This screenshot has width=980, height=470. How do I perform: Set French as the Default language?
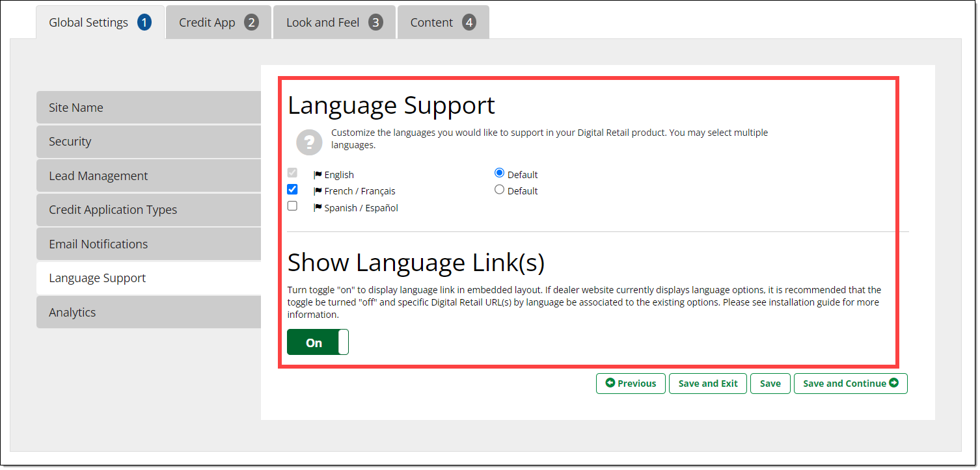coord(499,190)
